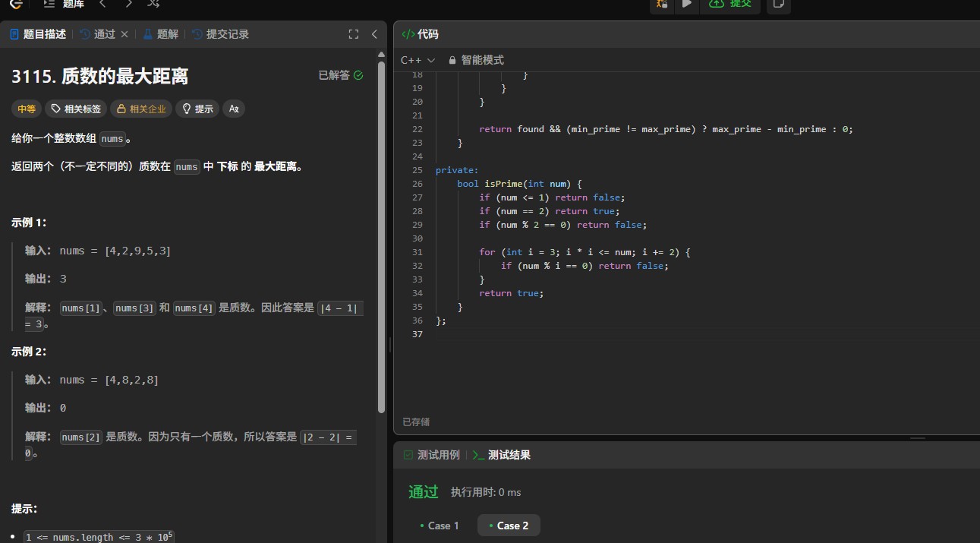Click the 已存储 saved status
This screenshot has width=980, height=543.
click(x=416, y=421)
